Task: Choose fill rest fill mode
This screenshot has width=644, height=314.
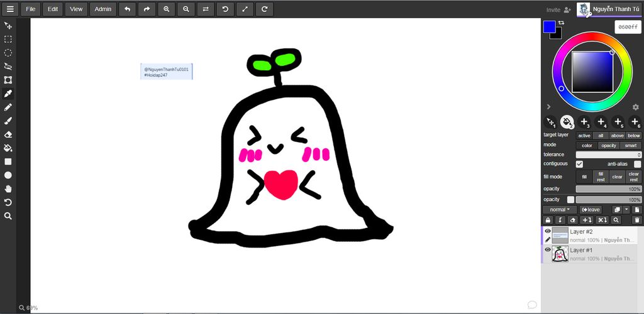Action: (x=601, y=177)
